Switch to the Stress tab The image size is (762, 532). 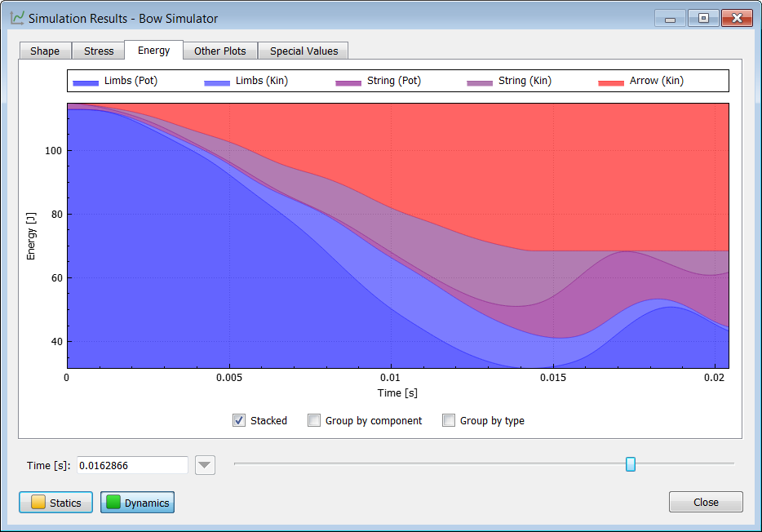(99, 51)
